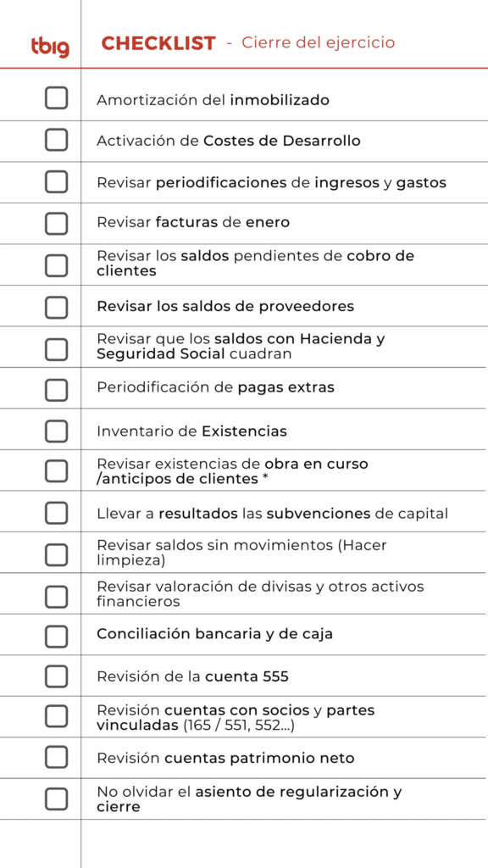This screenshot has width=488, height=868.
Task: Check the asiento de regularización y cierre box
Action: coord(57,799)
